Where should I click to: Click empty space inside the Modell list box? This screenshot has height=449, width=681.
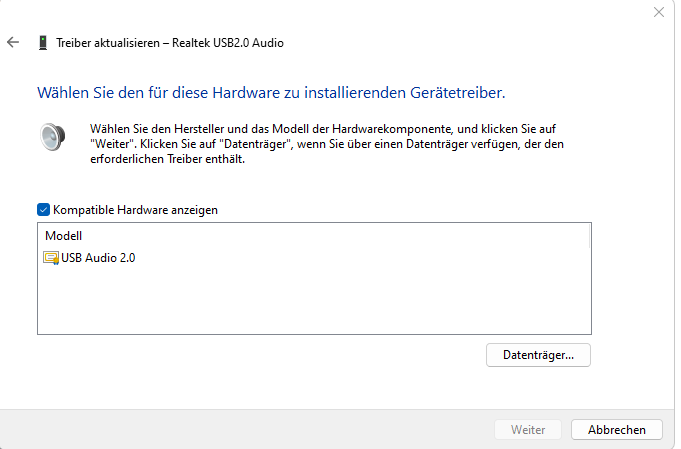(314, 300)
